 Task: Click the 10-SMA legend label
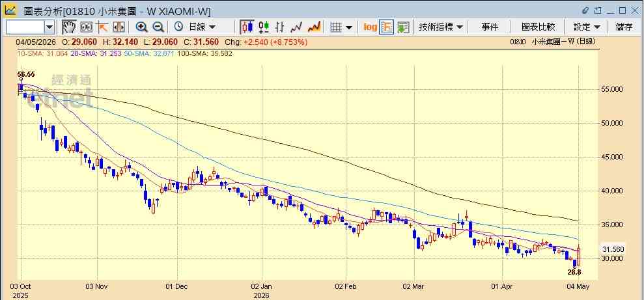tap(44, 53)
